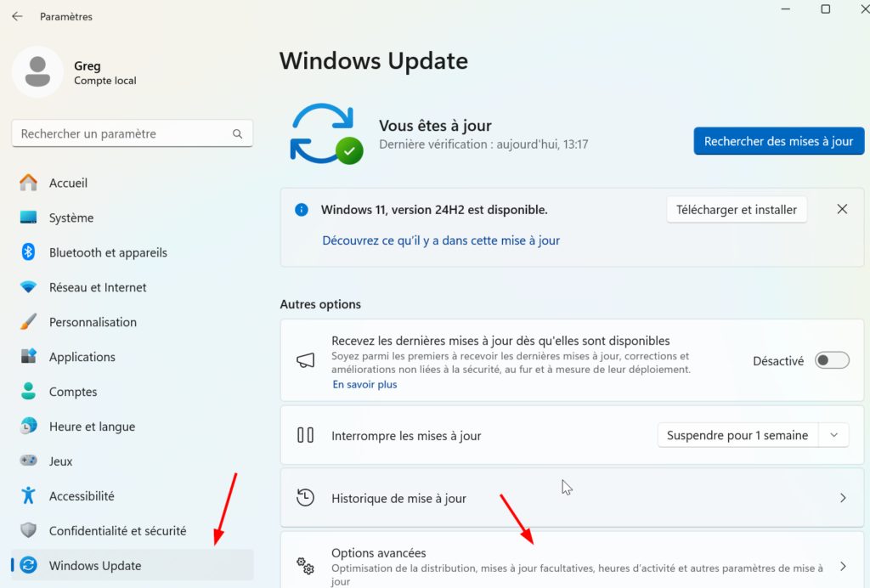Click the Accueil house icon
This screenshot has width=870, height=588.
28,183
